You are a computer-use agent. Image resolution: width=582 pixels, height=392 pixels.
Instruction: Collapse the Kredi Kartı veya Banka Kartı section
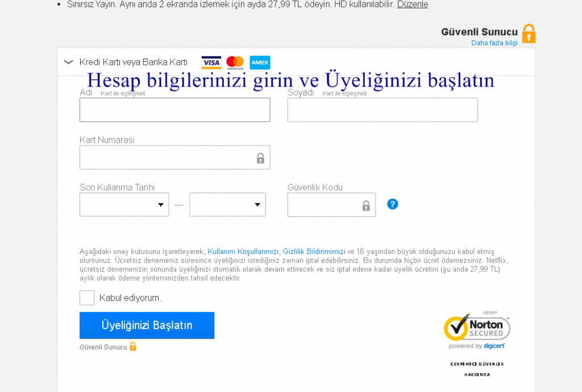[68, 62]
